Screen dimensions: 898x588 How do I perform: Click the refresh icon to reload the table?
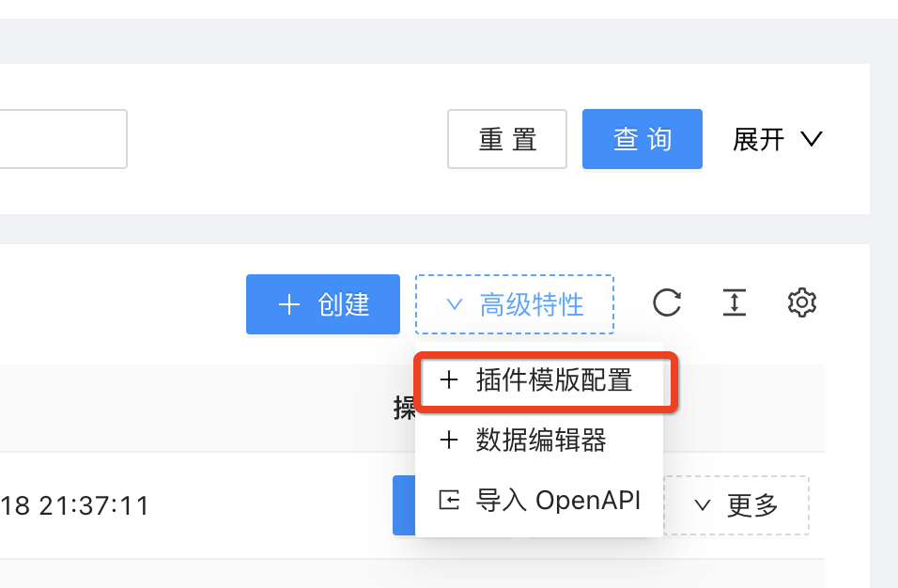(x=666, y=302)
